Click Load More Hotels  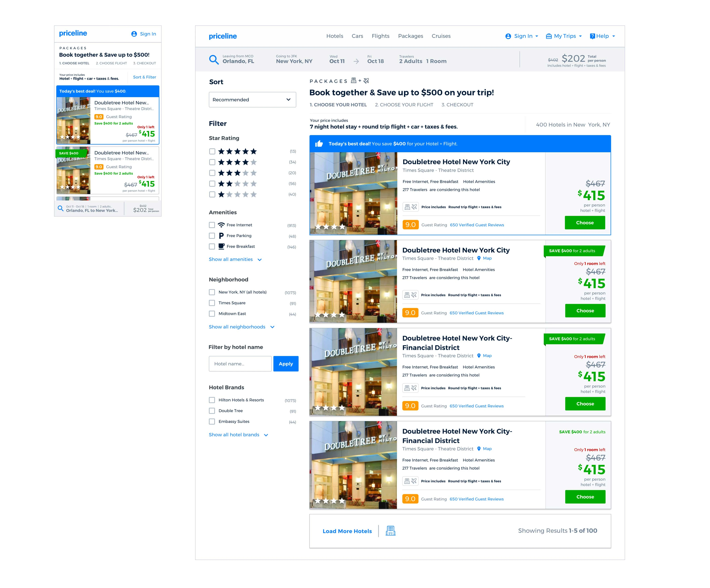click(347, 531)
